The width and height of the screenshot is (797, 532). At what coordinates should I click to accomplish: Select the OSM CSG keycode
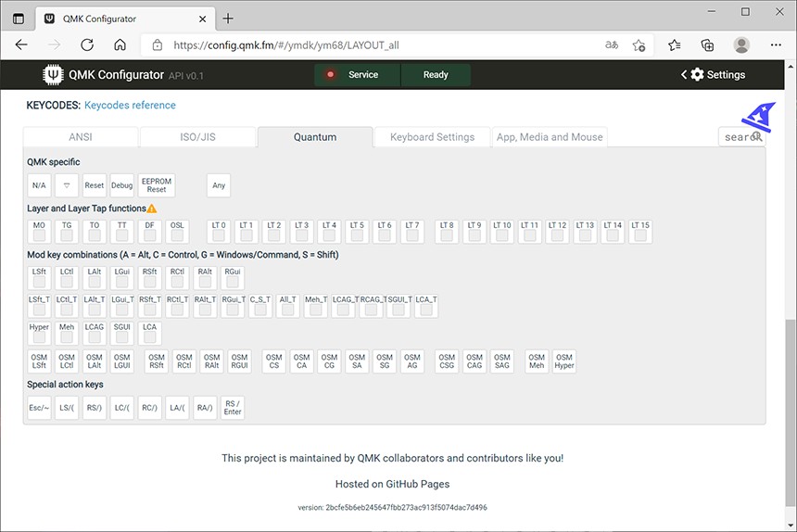[x=447, y=361]
